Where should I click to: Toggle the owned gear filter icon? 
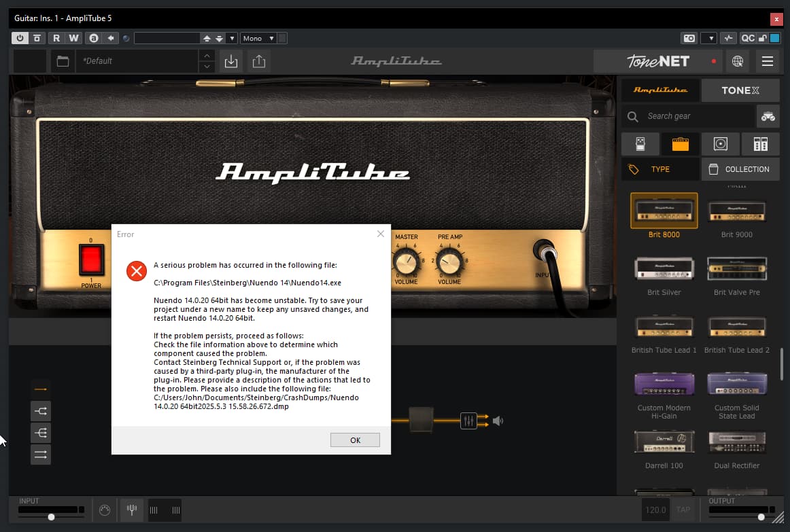(768, 116)
